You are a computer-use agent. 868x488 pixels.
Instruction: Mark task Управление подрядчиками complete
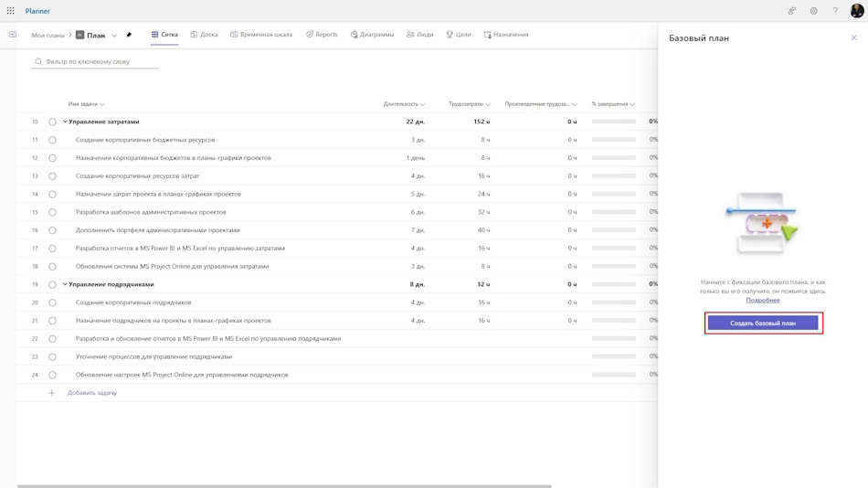pyautogui.click(x=52, y=285)
